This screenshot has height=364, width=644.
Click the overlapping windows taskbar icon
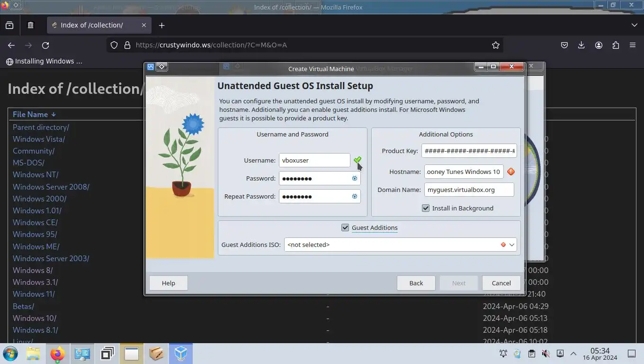point(107,354)
